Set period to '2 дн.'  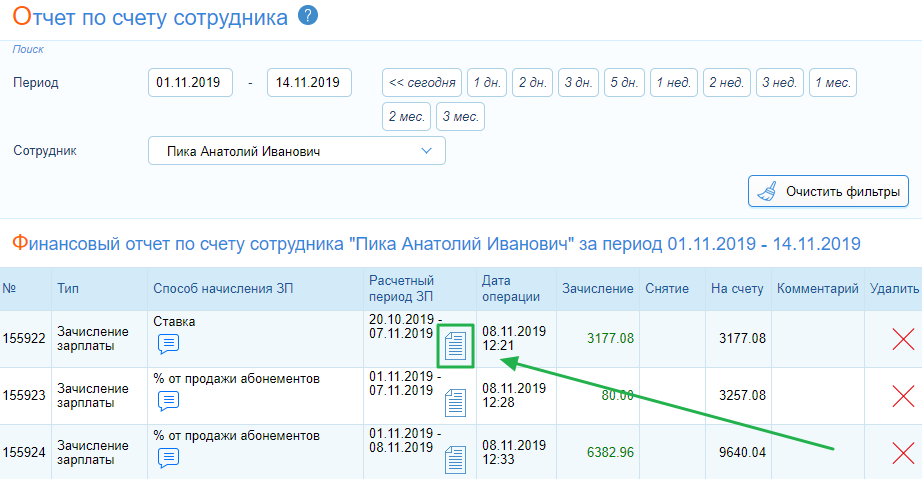[x=533, y=82]
